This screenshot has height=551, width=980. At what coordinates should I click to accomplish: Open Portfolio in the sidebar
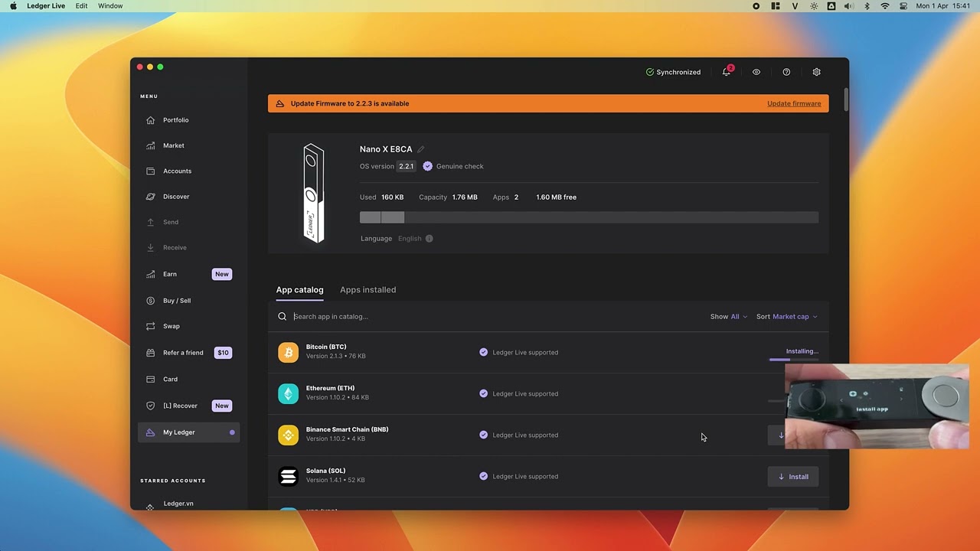188,120
